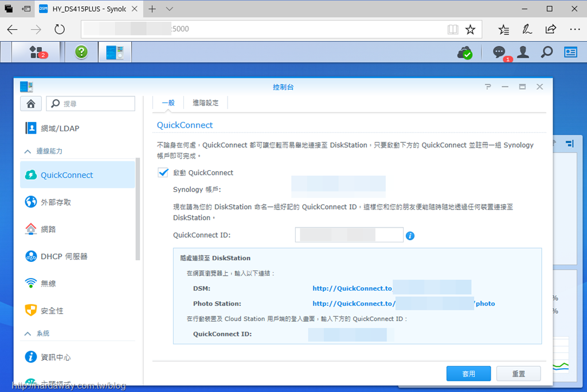Click the 重置 reset button
This screenshot has height=392, width=587.
pyautogui.click(x=518, y=374)
